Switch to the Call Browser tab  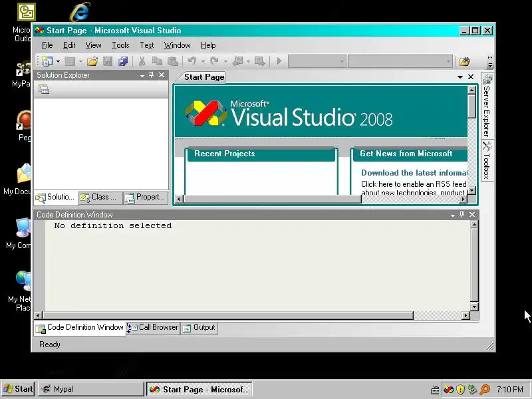[152, 327]
